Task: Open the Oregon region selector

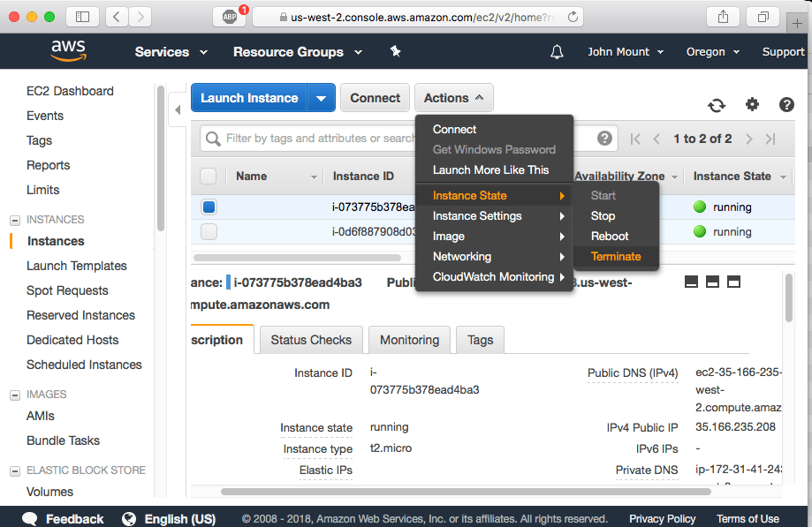Action: point(712,52)
